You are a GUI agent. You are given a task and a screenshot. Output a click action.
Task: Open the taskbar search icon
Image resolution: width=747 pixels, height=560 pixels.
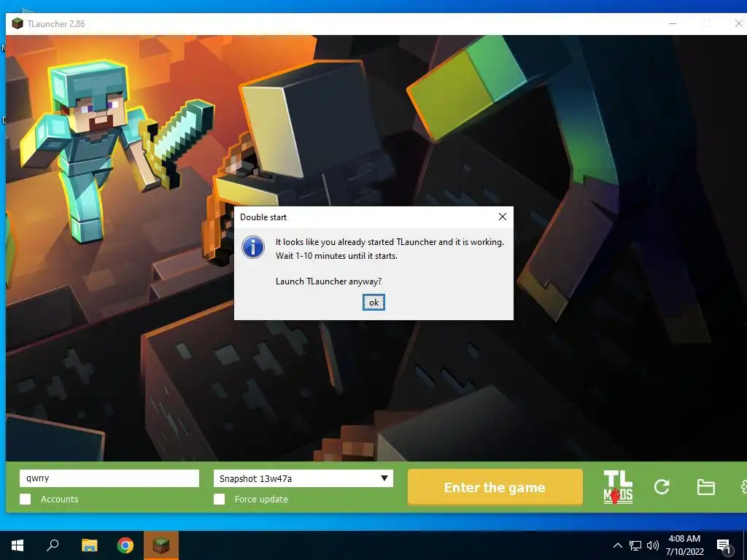coord(53,545)
